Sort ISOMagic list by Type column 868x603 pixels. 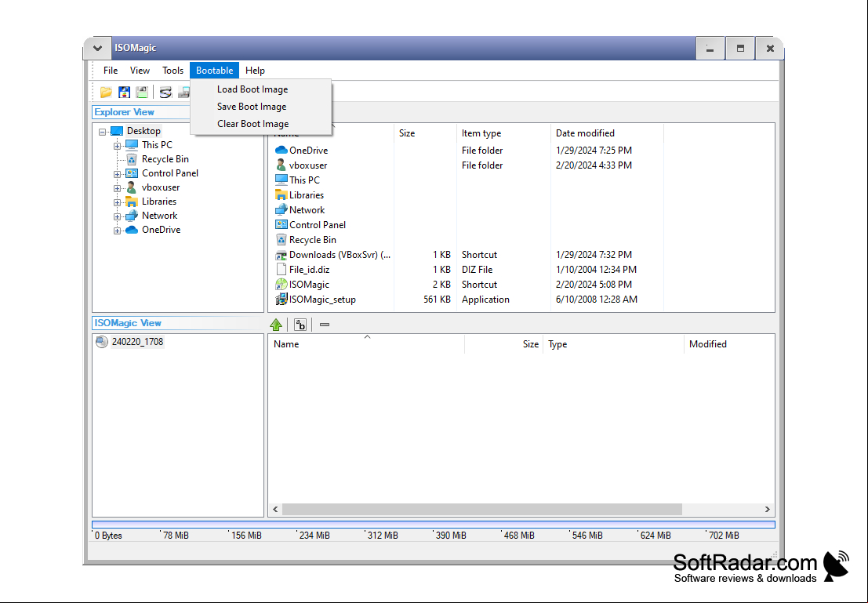(x=613, y=344)
